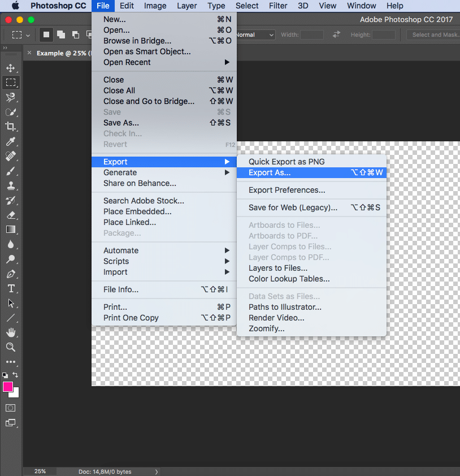This screenshot has height=476, width=460.
Task: Select the Zoom tool
Action: click(x=11, y=347)
